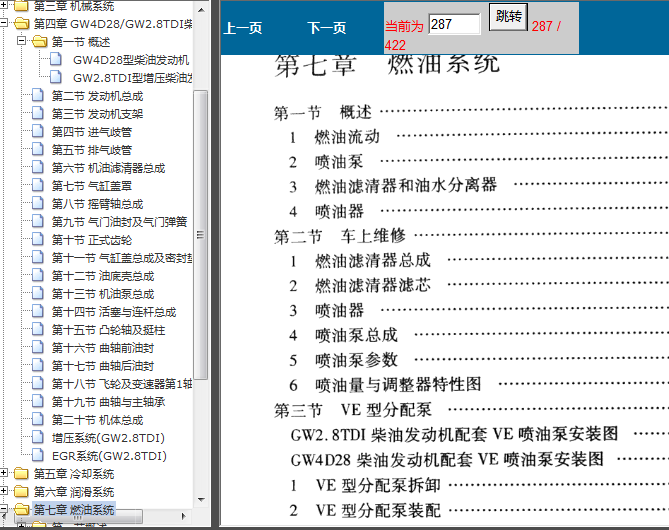Click page icon beside 第十二节 油底壳总成

(x=38, y=275)
